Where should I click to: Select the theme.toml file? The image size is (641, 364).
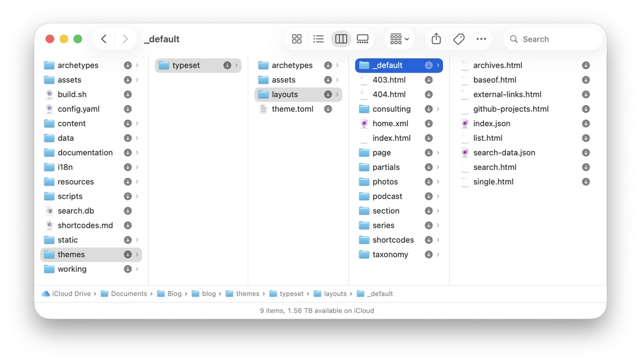[292, 109]
